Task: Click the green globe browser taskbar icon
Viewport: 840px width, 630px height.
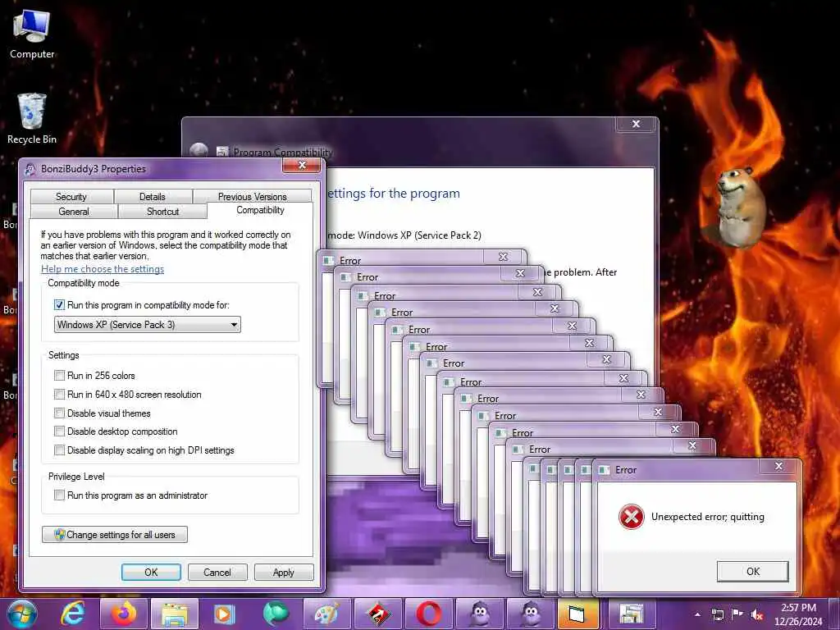Action: coord(276,614)
